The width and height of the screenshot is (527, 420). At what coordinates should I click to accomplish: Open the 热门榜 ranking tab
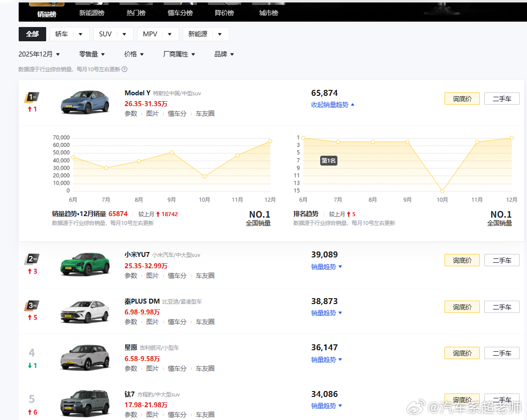click(x=136, y=13)
